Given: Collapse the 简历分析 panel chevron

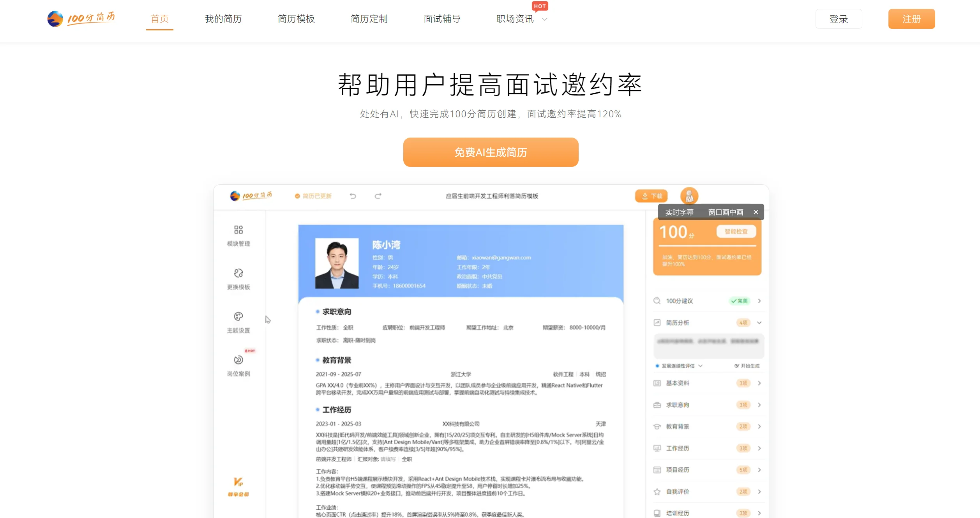Looking at the screenshot, I should pos(759,322).
